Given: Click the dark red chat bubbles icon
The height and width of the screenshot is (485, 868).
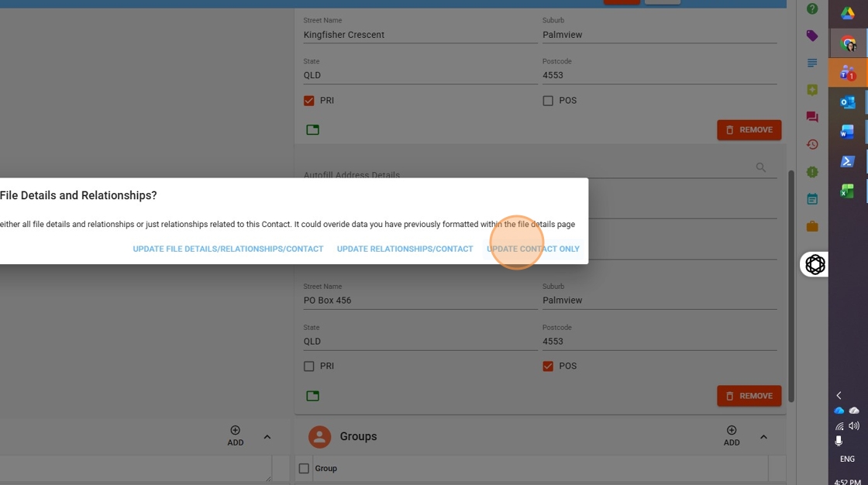Looking at the screenshot, I should pyautogui.click(x=811, y=117).
